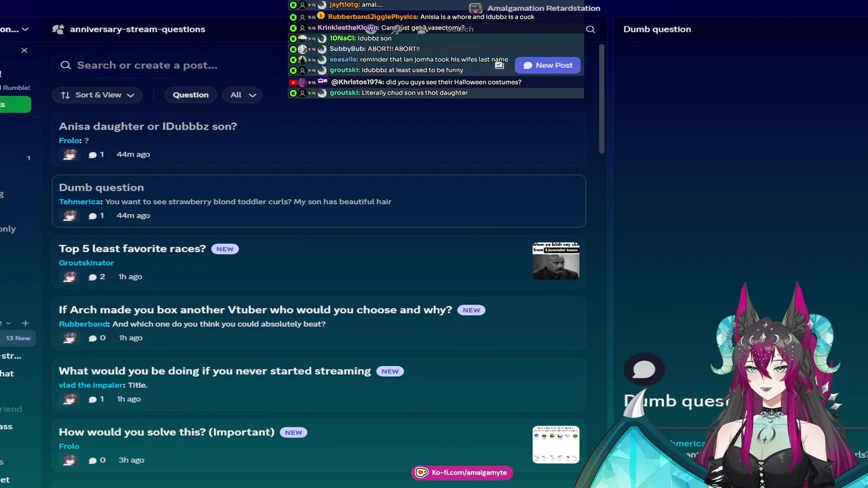This screenshot has height=488, width=868.
Task: Click author name Tehmerica in Dumb question card
Action: tap(80, 201)
